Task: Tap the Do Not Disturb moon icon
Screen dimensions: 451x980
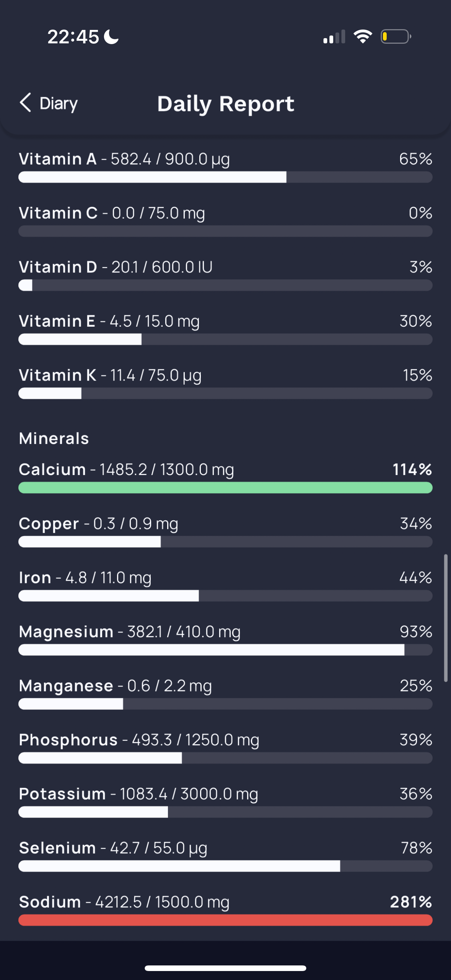Action: coord(111,37)
